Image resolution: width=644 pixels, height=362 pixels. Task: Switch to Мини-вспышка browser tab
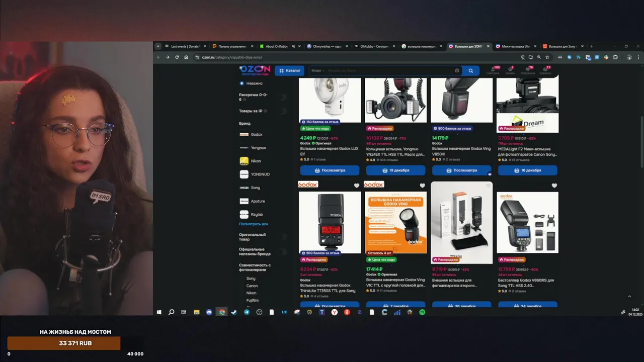[516, 46]
